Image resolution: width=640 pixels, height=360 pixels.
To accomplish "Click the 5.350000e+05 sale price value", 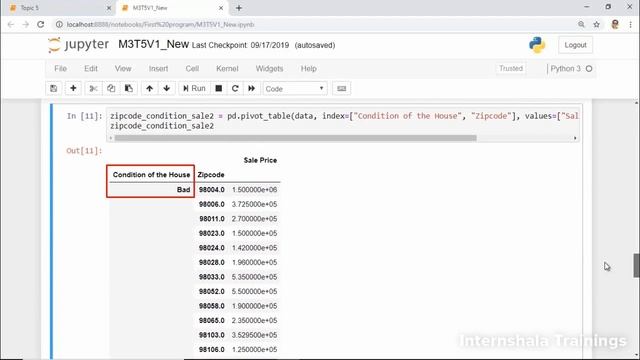I will pyautogui.click(x=254, y=277).
